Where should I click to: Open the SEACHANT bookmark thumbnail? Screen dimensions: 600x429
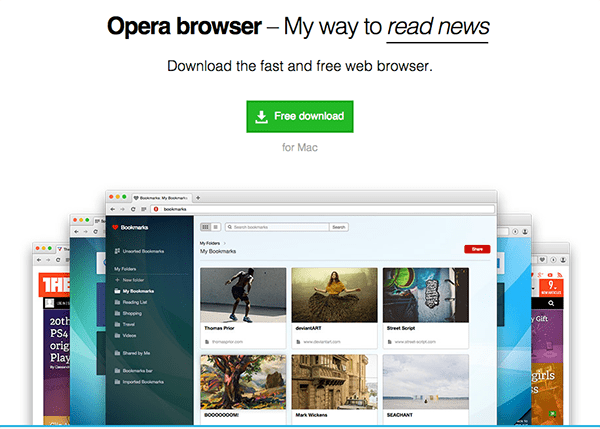point(426,382)
